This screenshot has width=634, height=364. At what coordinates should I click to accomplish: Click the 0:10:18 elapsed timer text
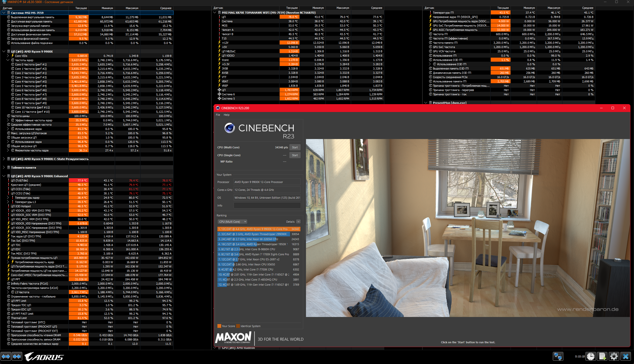[x=580, y=356]
